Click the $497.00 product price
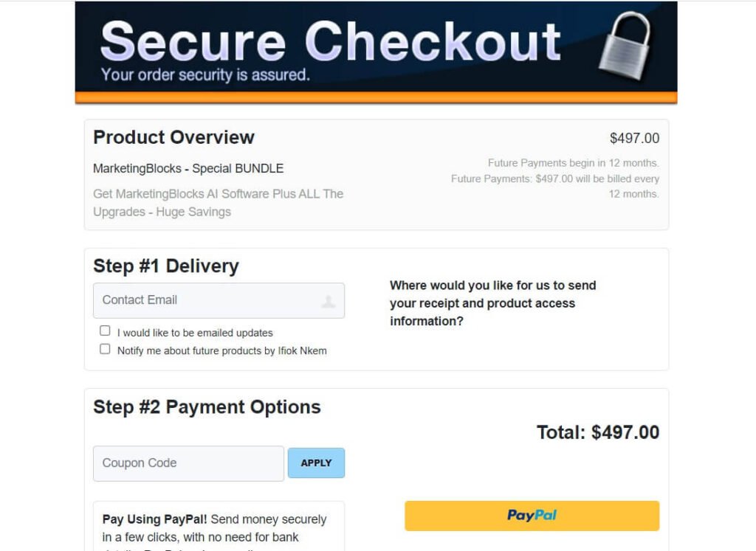The width and height of the screenshot is (756, 551). [x=634, y=138]
